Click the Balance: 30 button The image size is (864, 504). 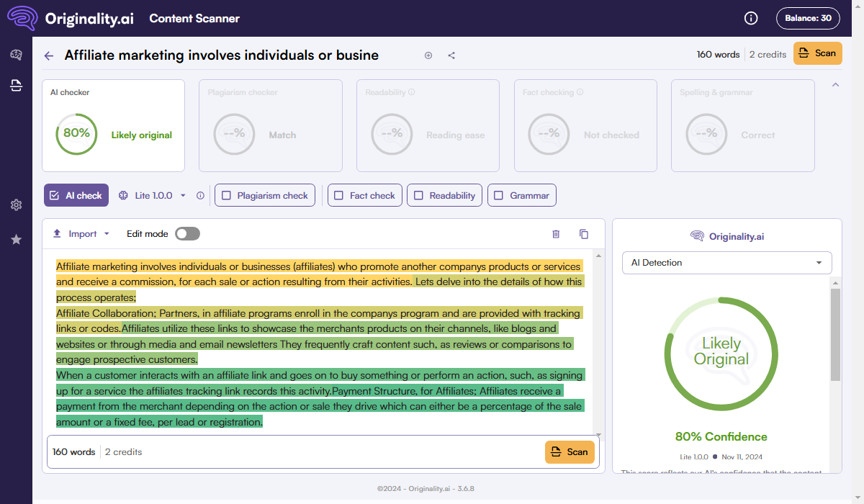(x=808, y=18)
